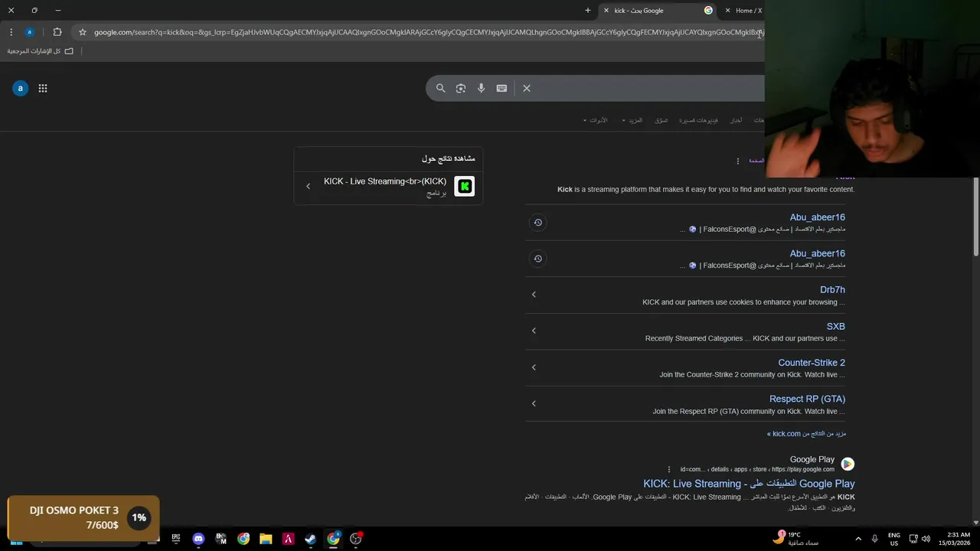Open OBS Studio from the taskbar
This screenshot has width=980, height=551.
tap(356, 539)
